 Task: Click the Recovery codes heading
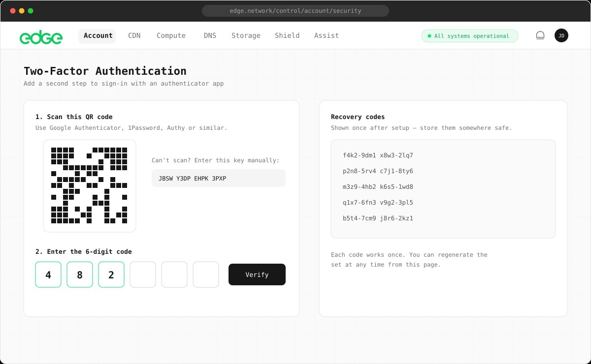point(358,117)
